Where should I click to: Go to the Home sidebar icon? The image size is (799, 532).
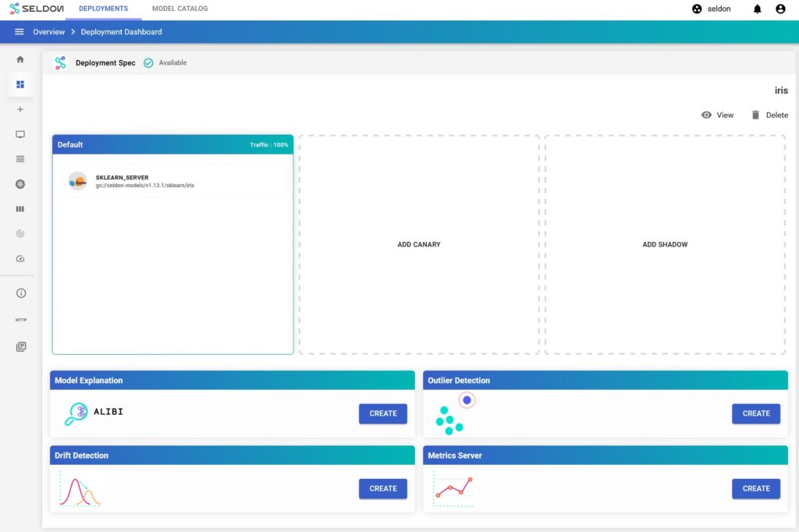coord(20,59)
